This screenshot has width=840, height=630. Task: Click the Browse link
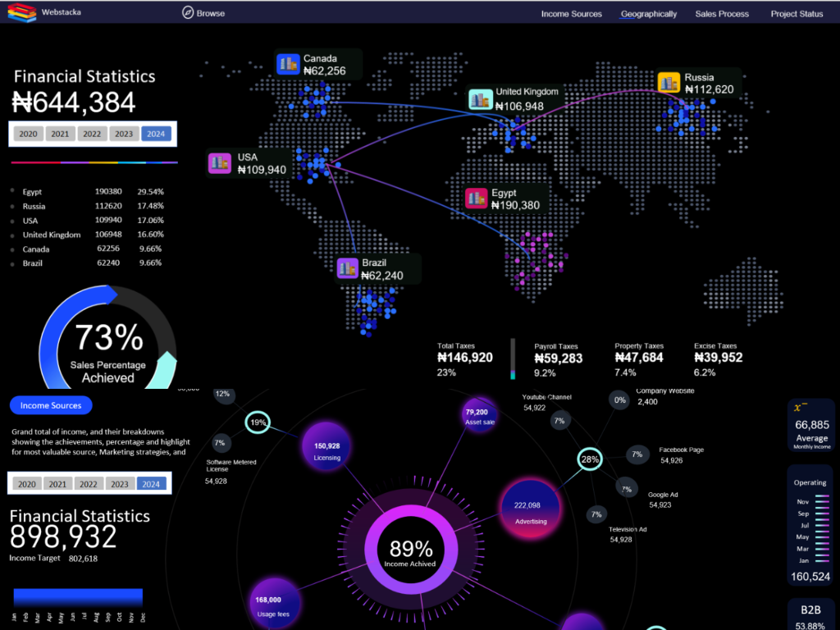coord(211,13)
